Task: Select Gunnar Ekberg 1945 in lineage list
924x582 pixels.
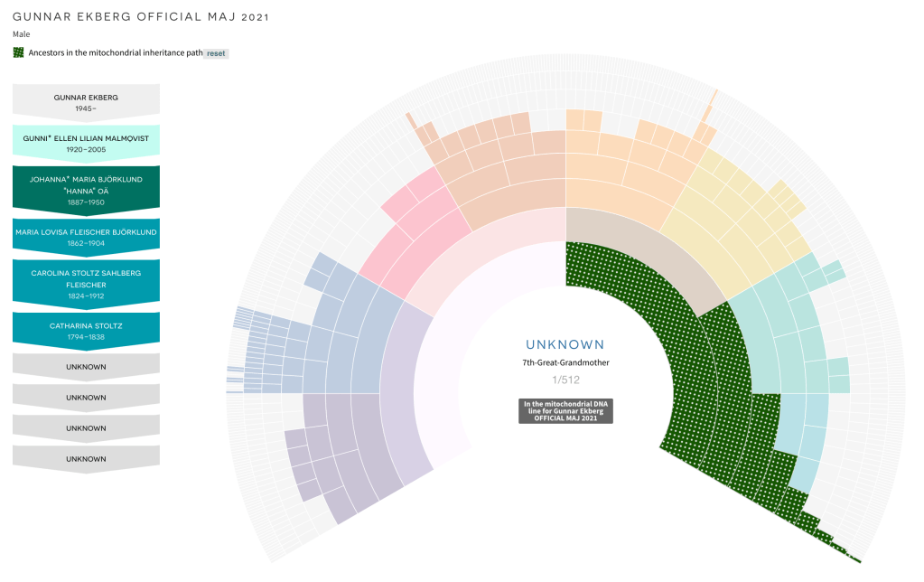Action: (86, 102)
